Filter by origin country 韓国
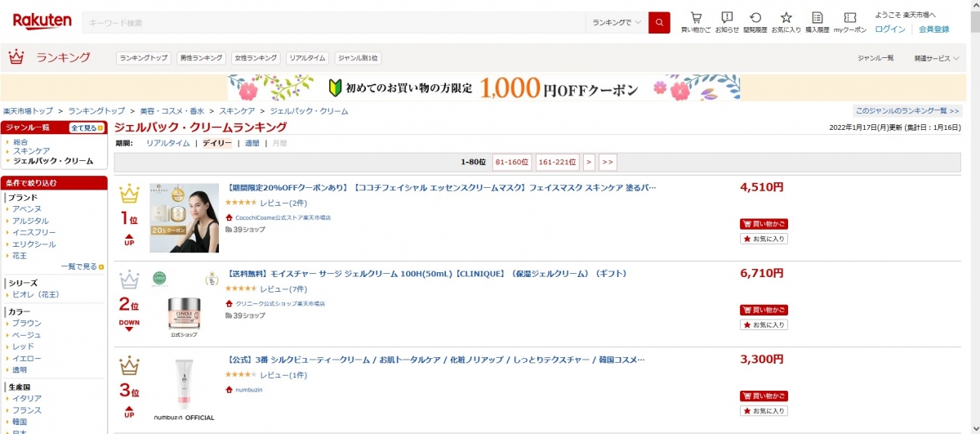Viewport: 980px width, 434px height. (x=20, y=422)
